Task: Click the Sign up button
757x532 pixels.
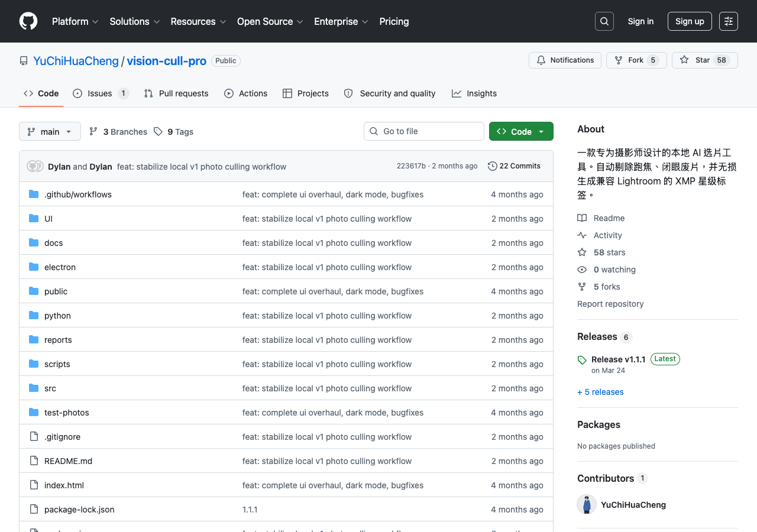Action: (690, 21)
